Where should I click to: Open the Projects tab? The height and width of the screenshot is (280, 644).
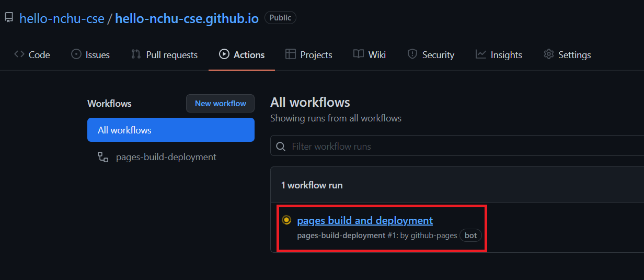308,54
